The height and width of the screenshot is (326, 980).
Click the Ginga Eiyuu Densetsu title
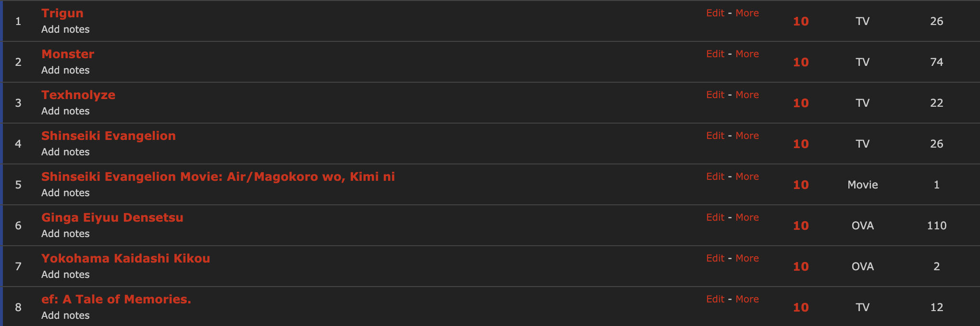tap(112, 218)
